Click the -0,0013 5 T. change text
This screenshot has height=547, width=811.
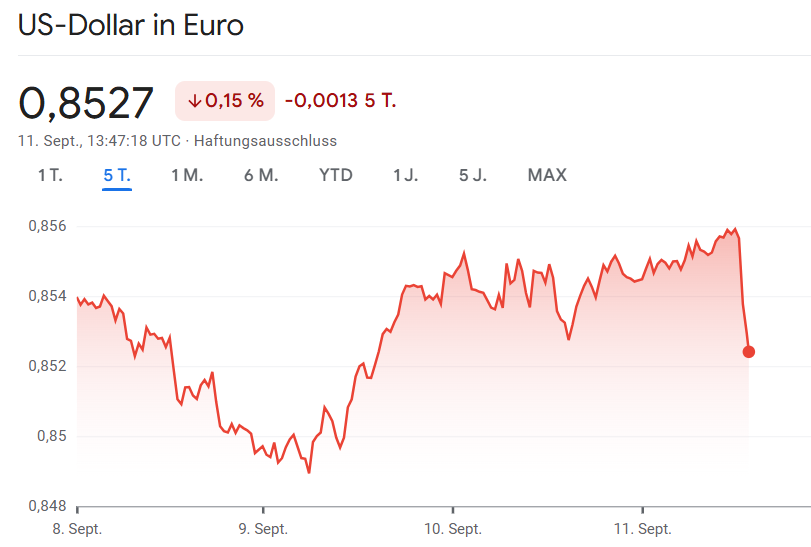pos(341,101)
